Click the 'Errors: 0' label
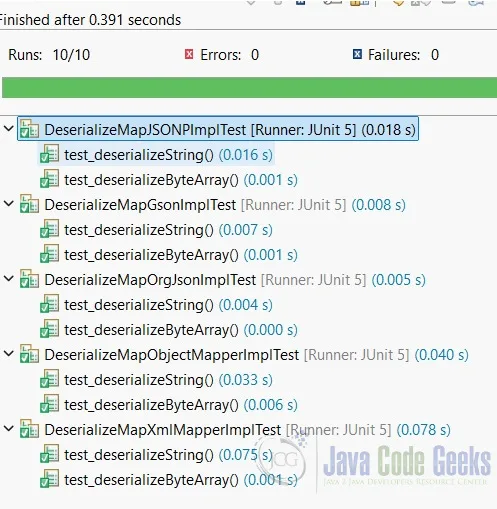This screenshot has height=509, width=497. pos(229,55)
